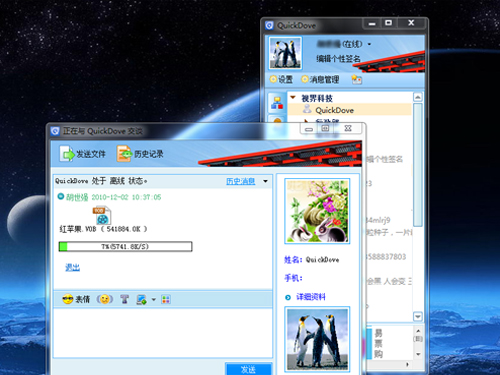Click QuickDove logo in chat window title
Viewport: 500px width, 375px height.
pyautogui.click(x=55, y=131)
